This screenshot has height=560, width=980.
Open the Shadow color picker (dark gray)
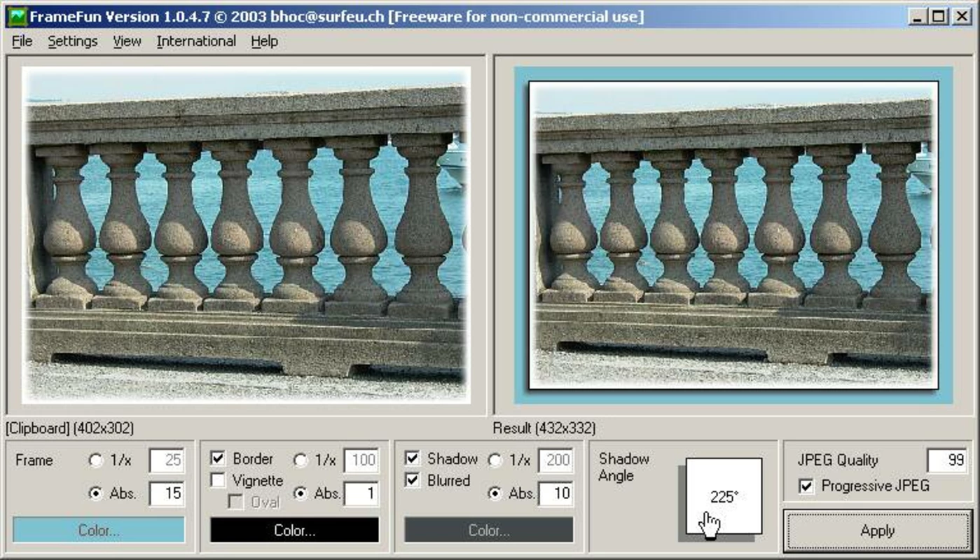pyautogui.click(x=489, y=530)
